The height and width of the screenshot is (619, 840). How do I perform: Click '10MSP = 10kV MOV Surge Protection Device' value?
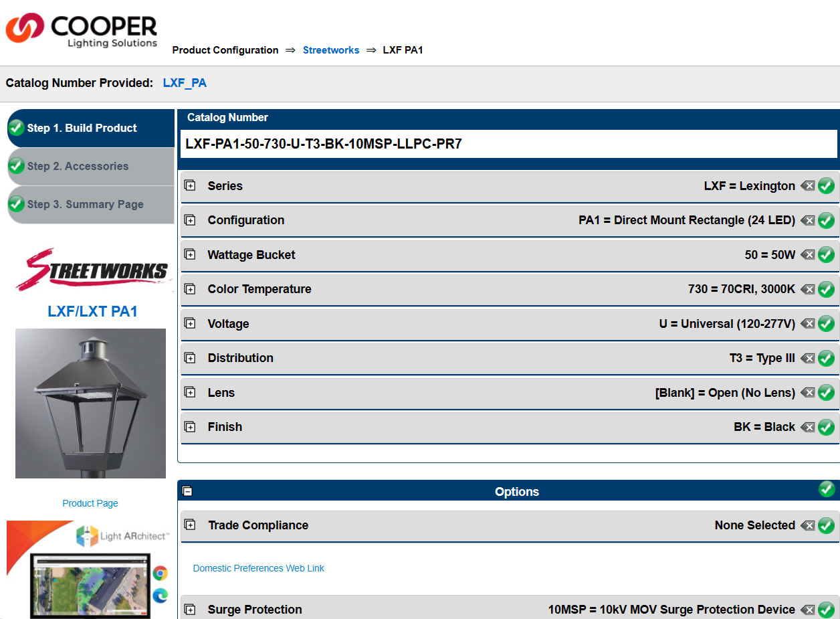[x=671, y=610]
